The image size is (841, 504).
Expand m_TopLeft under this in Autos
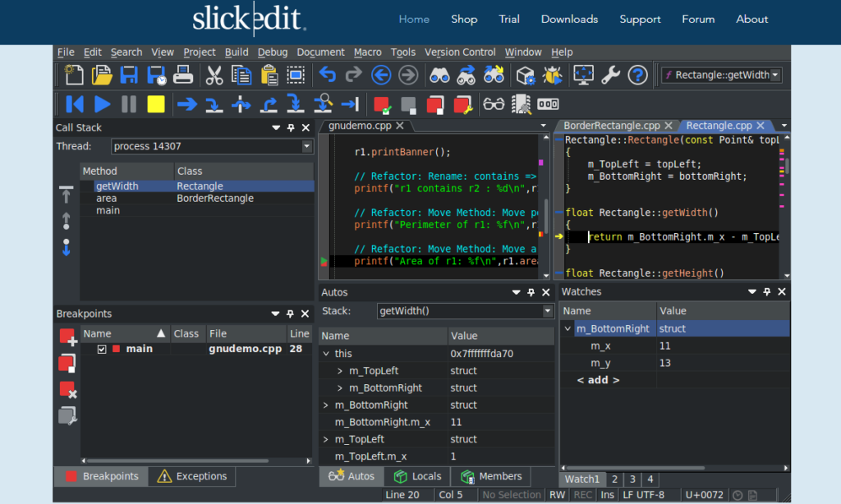point(340,370)
